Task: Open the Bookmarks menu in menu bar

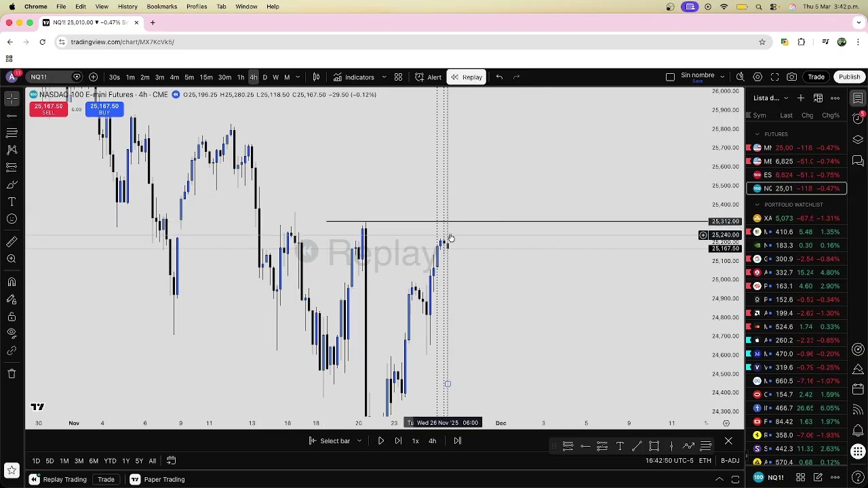Action: tap(161, 7)
